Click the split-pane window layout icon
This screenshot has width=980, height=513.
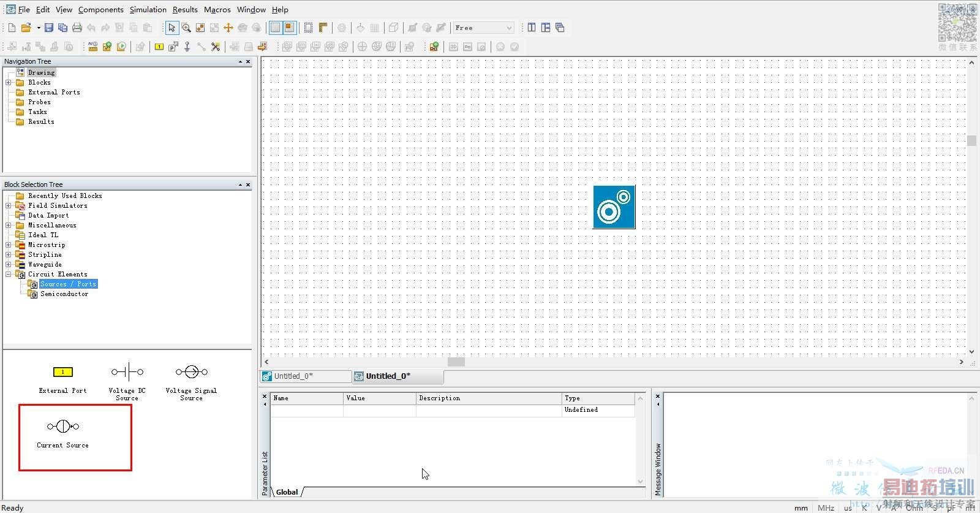point(546,28)
